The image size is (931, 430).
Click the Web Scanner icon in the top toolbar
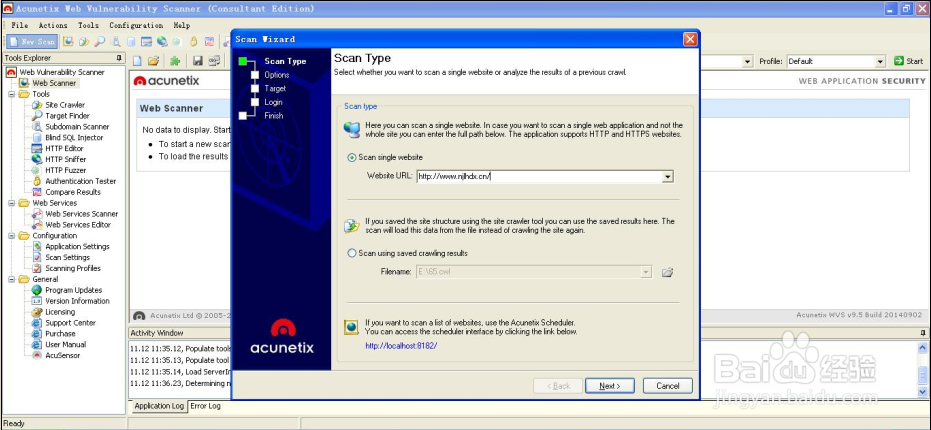(68, 42)
